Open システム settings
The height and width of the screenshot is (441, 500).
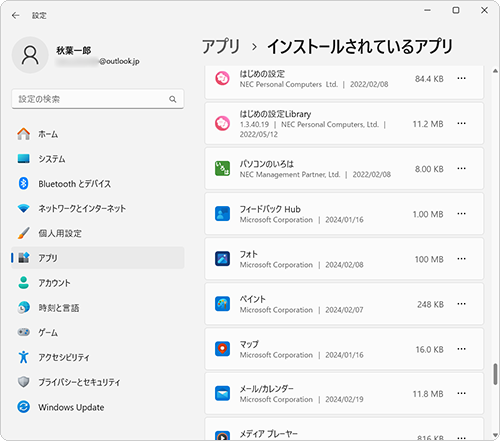[98, 159]
